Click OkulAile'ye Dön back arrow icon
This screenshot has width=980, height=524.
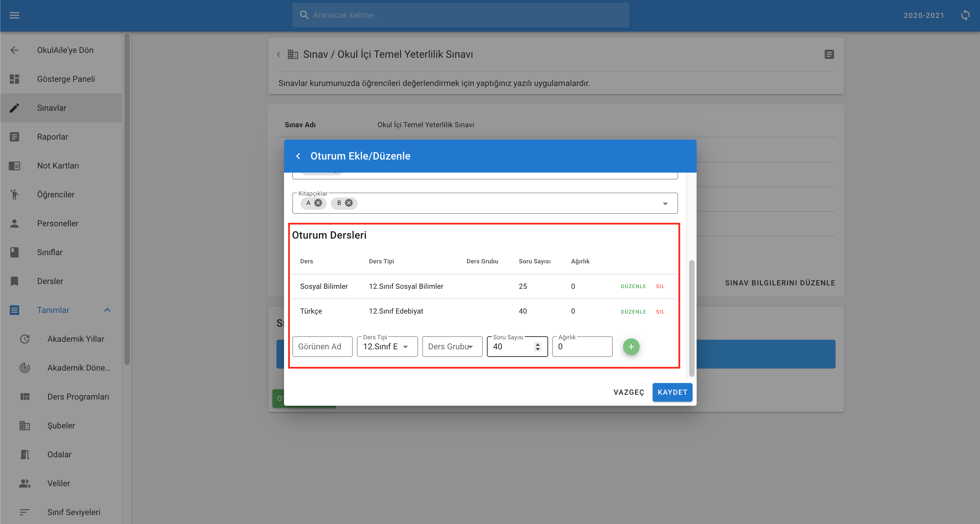pos(14,50)
